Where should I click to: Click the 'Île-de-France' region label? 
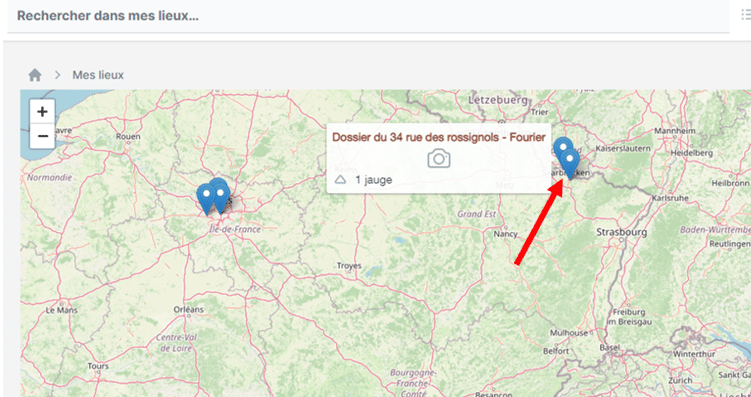coord(235,229)
